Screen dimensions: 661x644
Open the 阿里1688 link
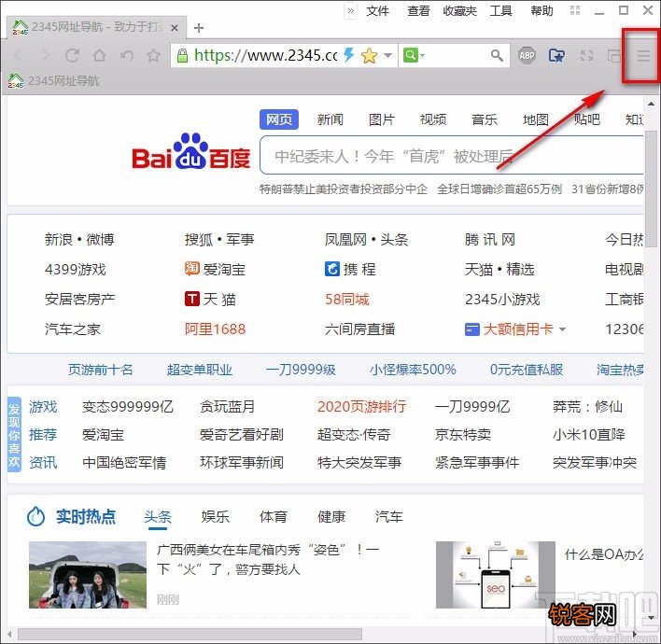(x=215, y=329)
